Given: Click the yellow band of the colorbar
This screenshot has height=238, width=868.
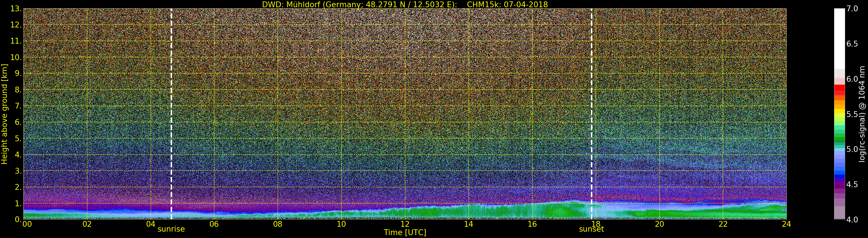Looking at the screenshot, I should [x=839, y=111].
